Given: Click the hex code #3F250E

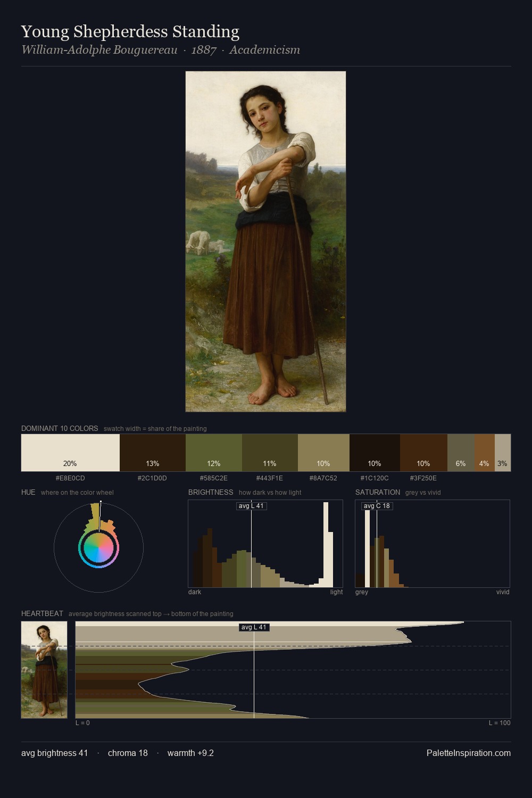Looking at the screenshot, I should 423,478.
